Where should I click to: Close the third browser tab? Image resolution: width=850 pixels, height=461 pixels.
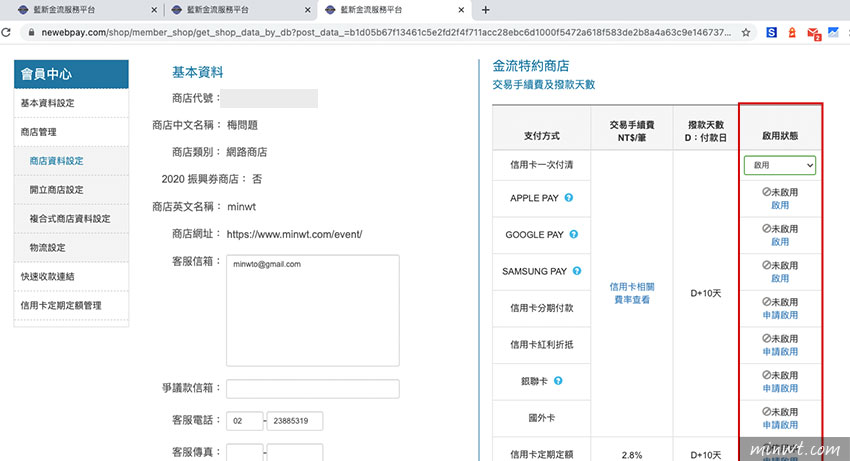(x=461, y=10)
